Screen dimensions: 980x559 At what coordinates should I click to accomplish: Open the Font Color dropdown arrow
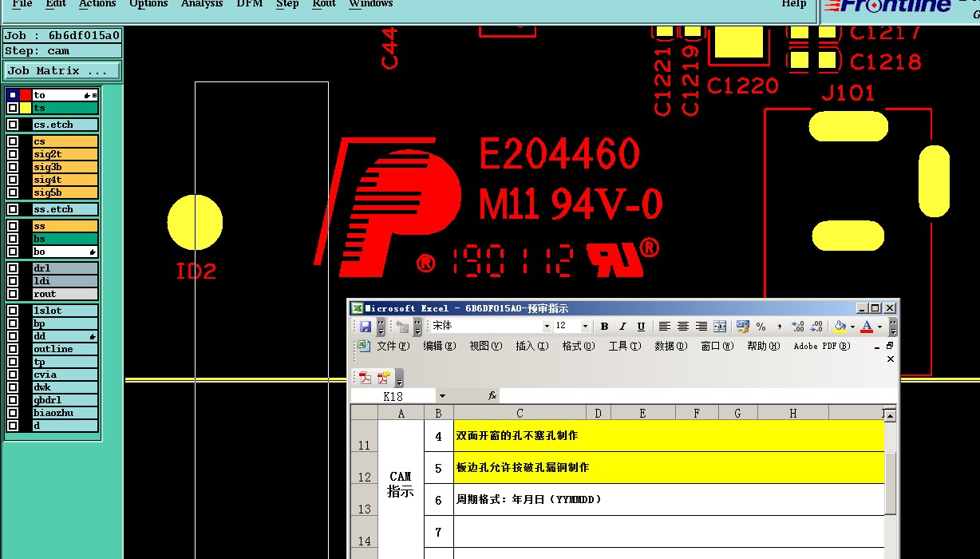tap(879, 327)
